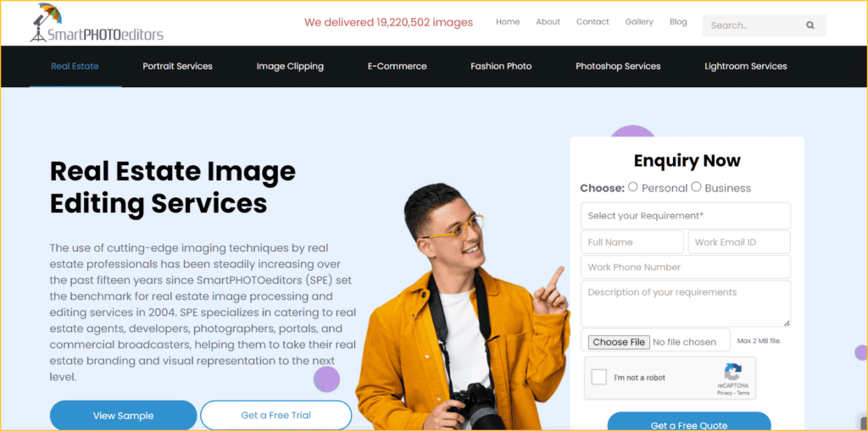This screenshot has width=868, height=431.
Task: Submit with Get a Free Quote button
Action: pos(689,422)
